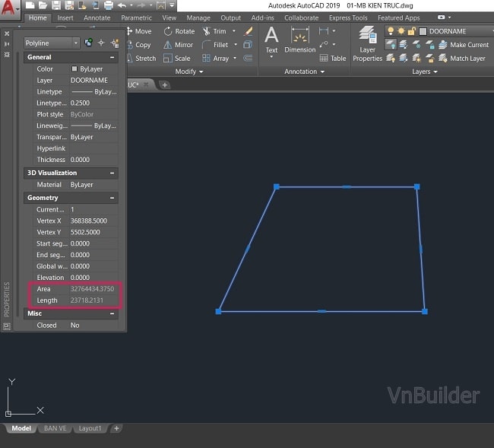Collapse the Geometry section in Properties
The image size is (494, 448).
pos(112,198)
